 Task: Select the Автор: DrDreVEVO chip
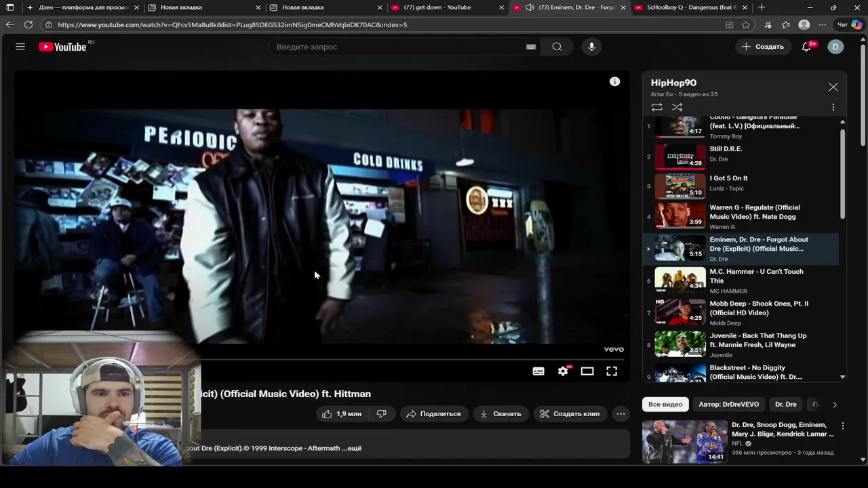(x=729, y=404)
